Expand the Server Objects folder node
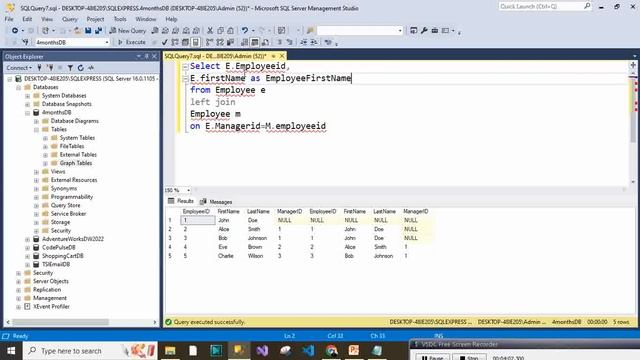 click(x=18, y=281)
